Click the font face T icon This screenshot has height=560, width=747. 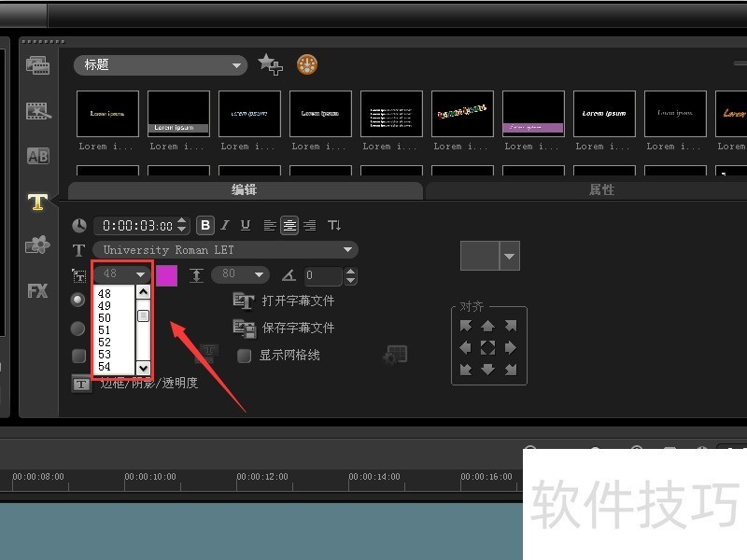[x=78, y=250]
